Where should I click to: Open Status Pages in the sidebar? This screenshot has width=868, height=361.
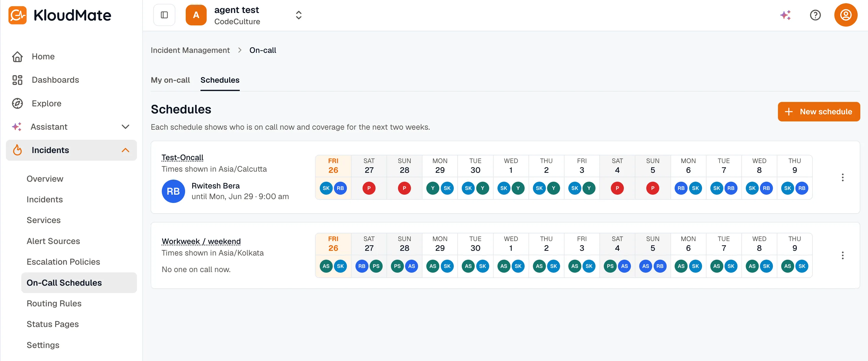coord(53,324)
